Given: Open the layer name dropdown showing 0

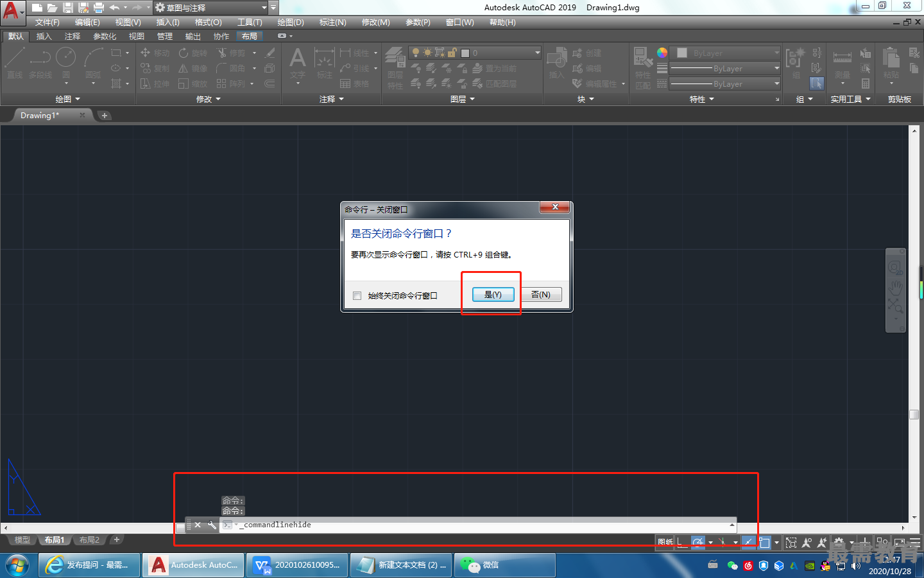Looking at the screenshot, I should [475, 53].
